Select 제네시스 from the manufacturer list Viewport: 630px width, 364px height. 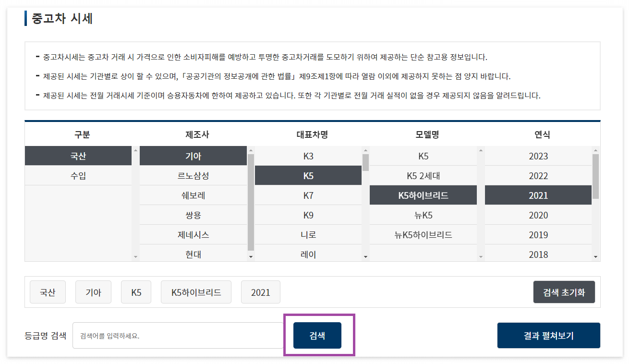click(x=193, y=234)
